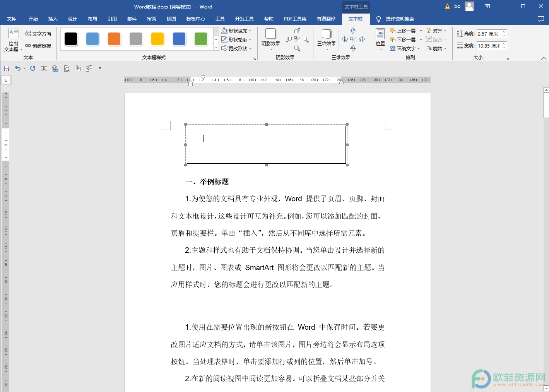The height and width of the screenshot is (392, 549).
Task: Tilt 3D right icon
Action: [x=362, y=39]
